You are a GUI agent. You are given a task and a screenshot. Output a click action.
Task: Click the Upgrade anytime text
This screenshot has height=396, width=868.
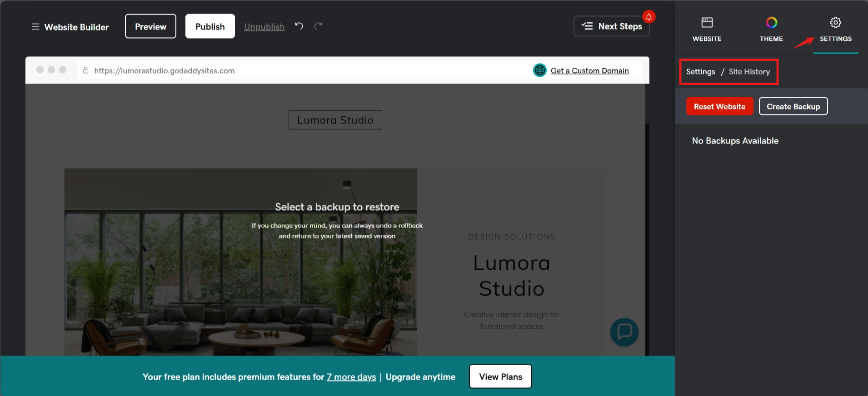420,377
